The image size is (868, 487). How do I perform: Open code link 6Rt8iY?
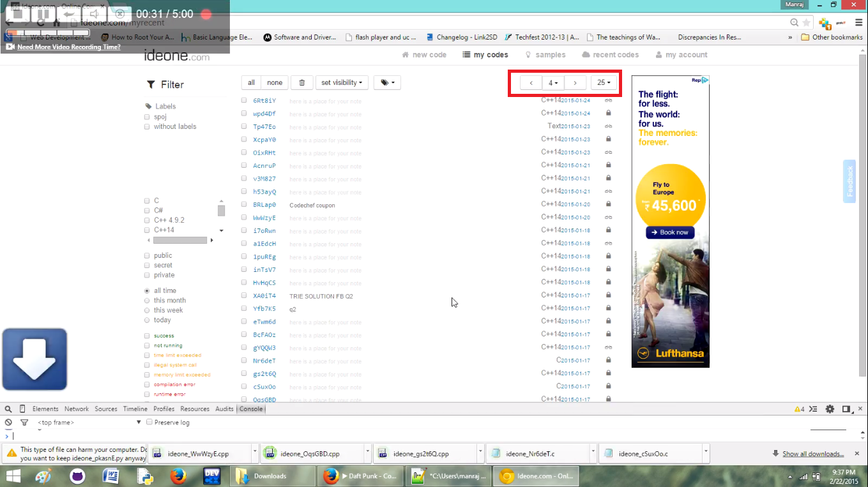[264, 101]
